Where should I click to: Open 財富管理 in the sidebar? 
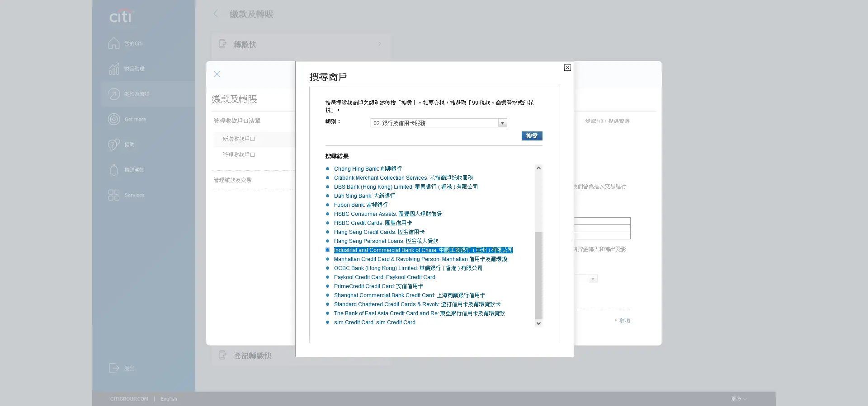134,69
